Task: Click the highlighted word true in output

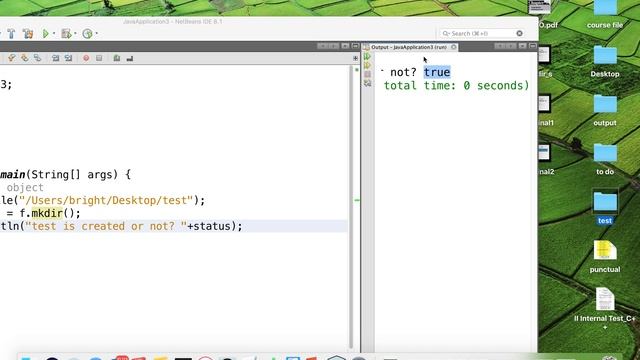Action: pos(437,72)
